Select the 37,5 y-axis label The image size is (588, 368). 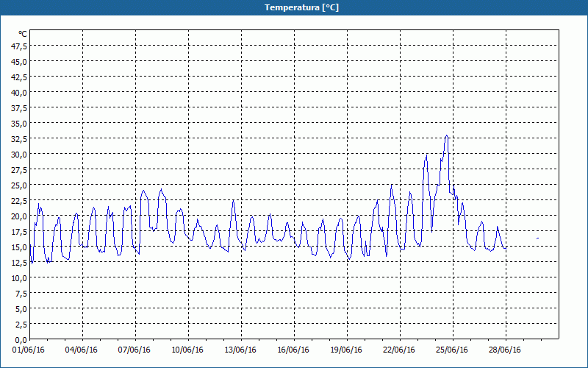coord(19,108)
